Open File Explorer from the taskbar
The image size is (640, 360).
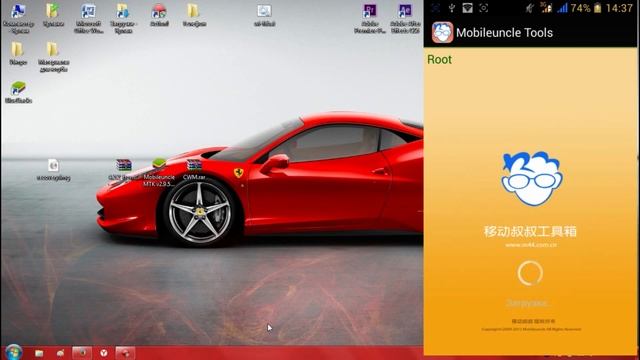(39, 353)
